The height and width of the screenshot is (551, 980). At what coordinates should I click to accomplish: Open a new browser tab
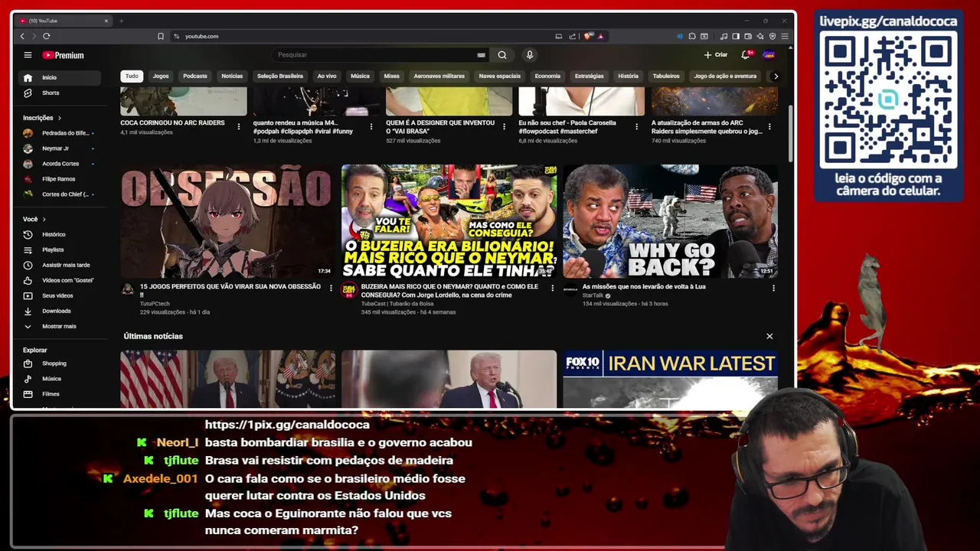121,21
